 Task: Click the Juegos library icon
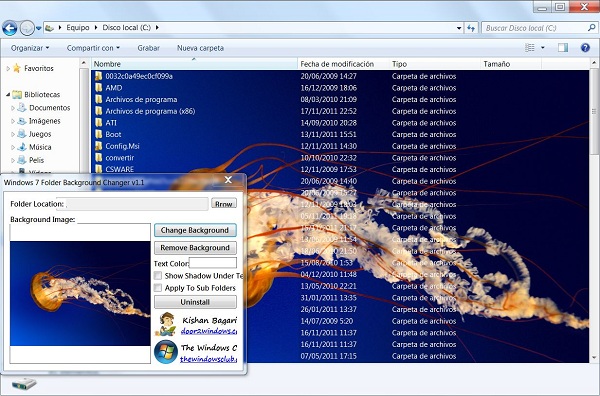click(x=22, y=134)
